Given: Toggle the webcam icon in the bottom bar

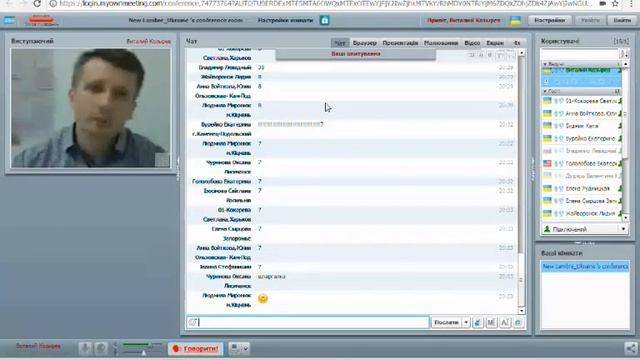Looking at the screenshot, I should pos(101,349).
